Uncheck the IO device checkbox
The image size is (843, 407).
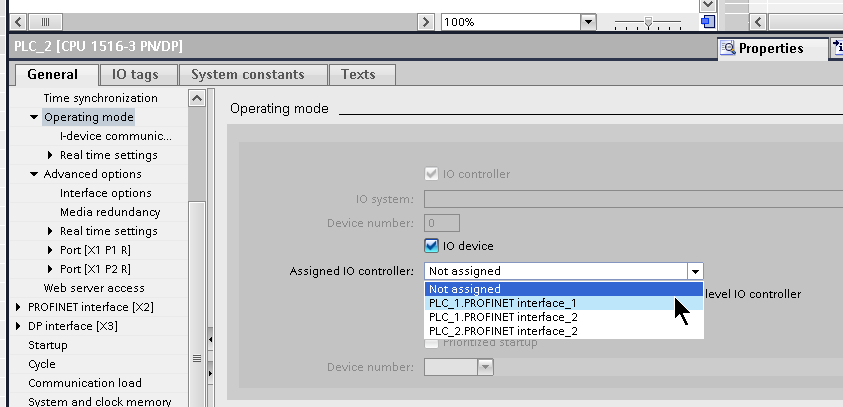431,246
